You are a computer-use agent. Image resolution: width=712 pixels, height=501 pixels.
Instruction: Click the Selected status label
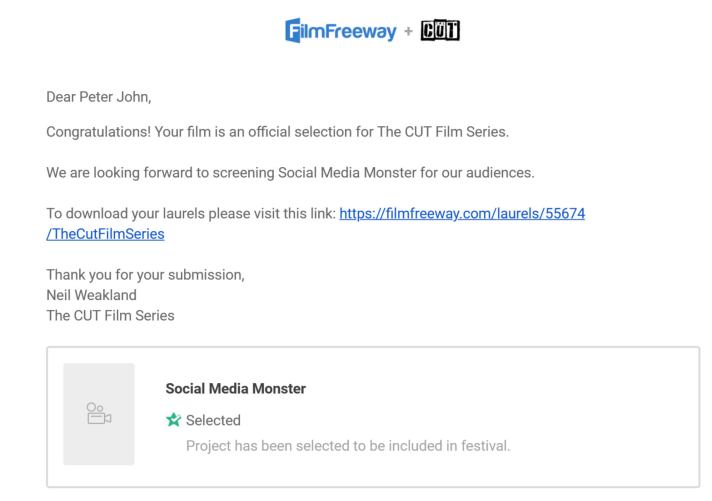point(213,420)
